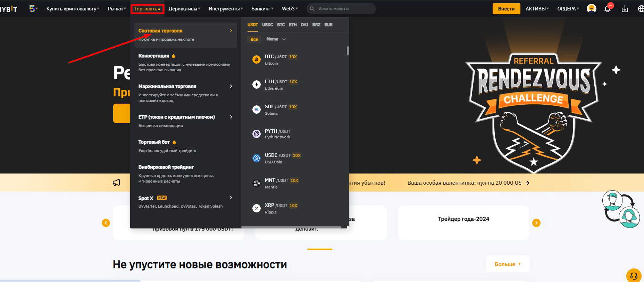
Task: Open the support headset chat icon
Action: tap(634, 276)
